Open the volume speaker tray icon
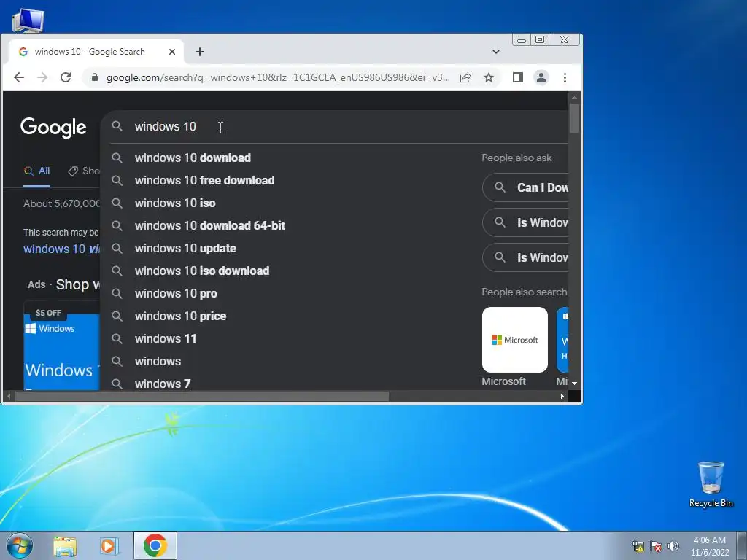The image size is (747, 560). pos(673,546)
